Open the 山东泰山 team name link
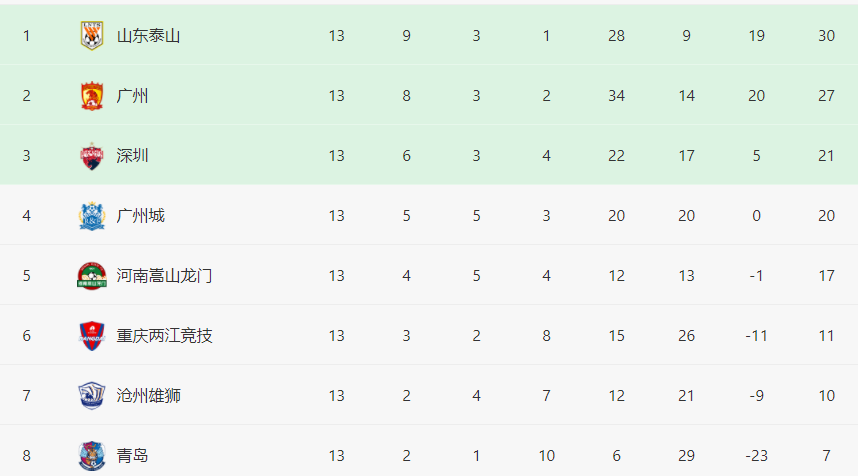The width and height of the screenshot is (858, 476). pos(148,36)
